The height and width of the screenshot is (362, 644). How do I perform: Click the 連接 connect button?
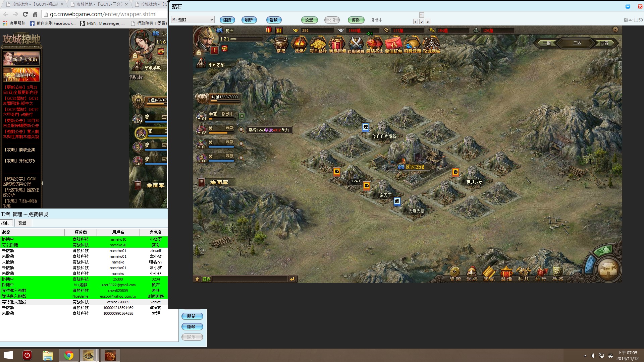click(x=227, y=20)
